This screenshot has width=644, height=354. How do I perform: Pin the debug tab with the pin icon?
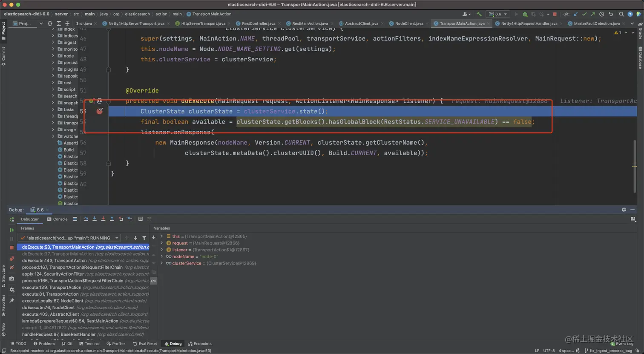click(x=11, y=301)
